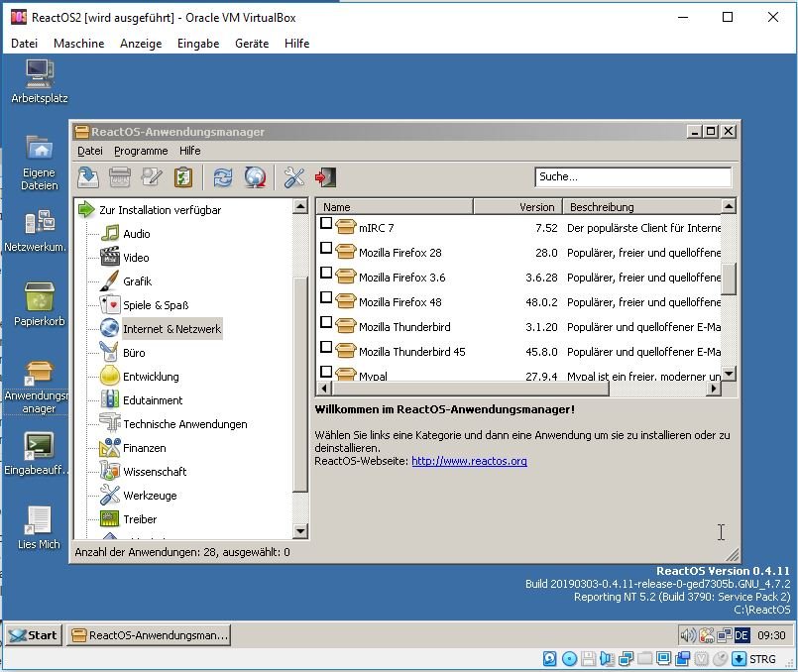Click the Refresh toolbar icon
This screenshot has height=672, width=798.
click(223, 177)
